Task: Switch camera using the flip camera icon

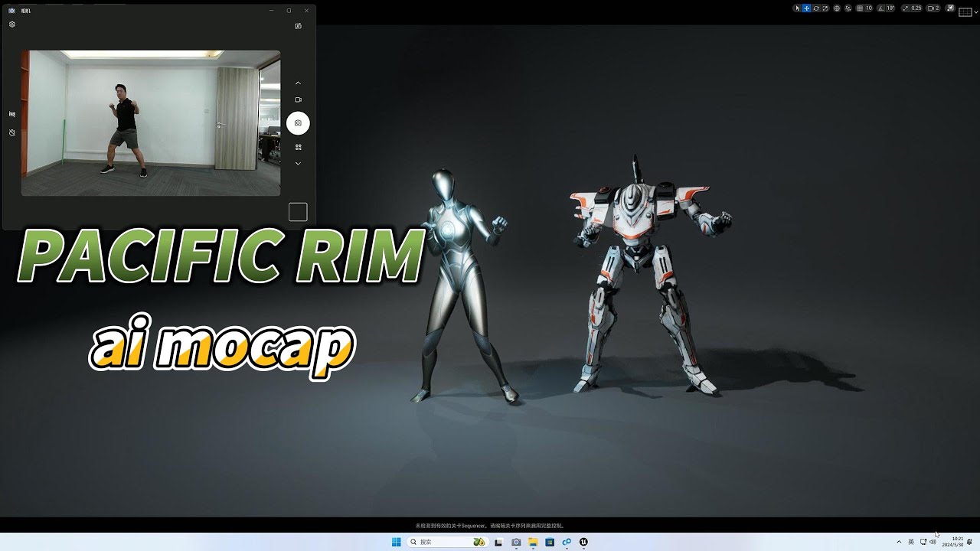Action: point(298,26)
